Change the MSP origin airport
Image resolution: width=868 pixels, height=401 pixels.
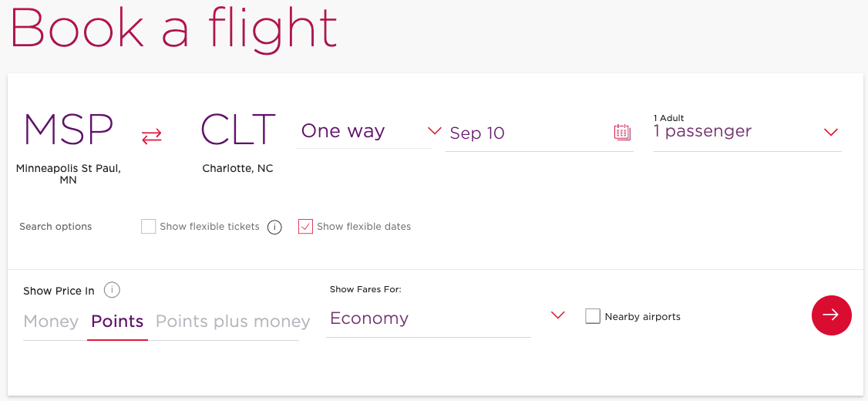[x=69, y=130]
